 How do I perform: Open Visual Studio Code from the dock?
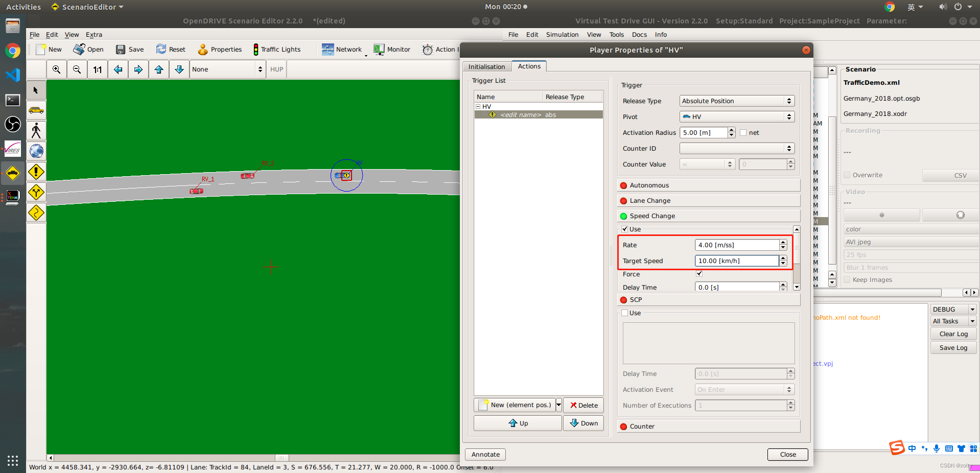[x=13, y=75]
